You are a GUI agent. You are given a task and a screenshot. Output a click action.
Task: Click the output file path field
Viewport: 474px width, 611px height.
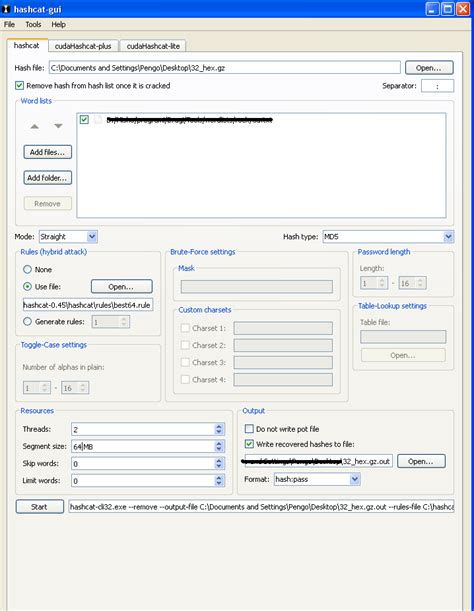pos(318,461)
